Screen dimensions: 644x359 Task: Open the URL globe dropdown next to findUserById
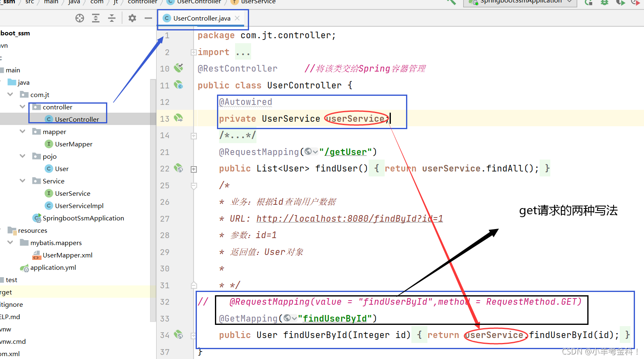(290, 318)
